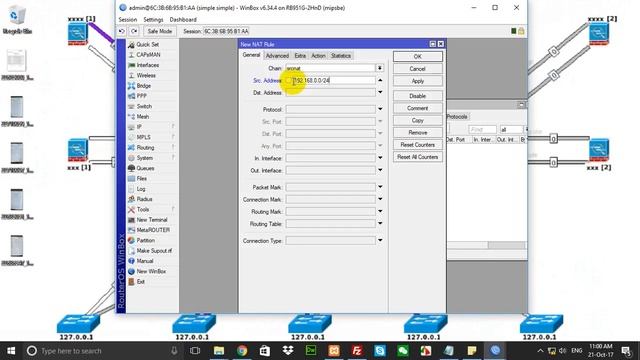Viewport: 640px width, 360px height.
Task: Expand the Protocol field
Action: [x=380, y=109]
